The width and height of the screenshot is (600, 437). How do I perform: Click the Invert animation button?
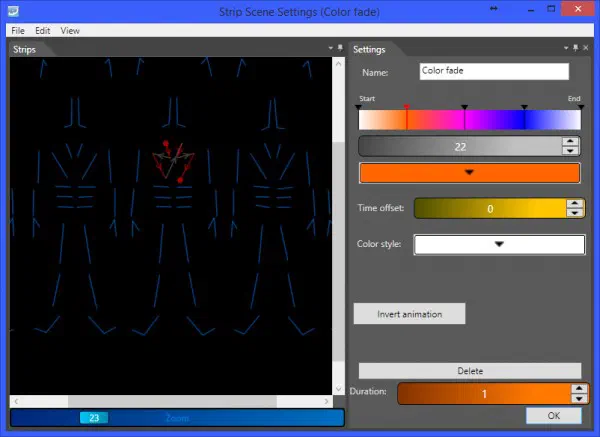[x=409, y=314]
